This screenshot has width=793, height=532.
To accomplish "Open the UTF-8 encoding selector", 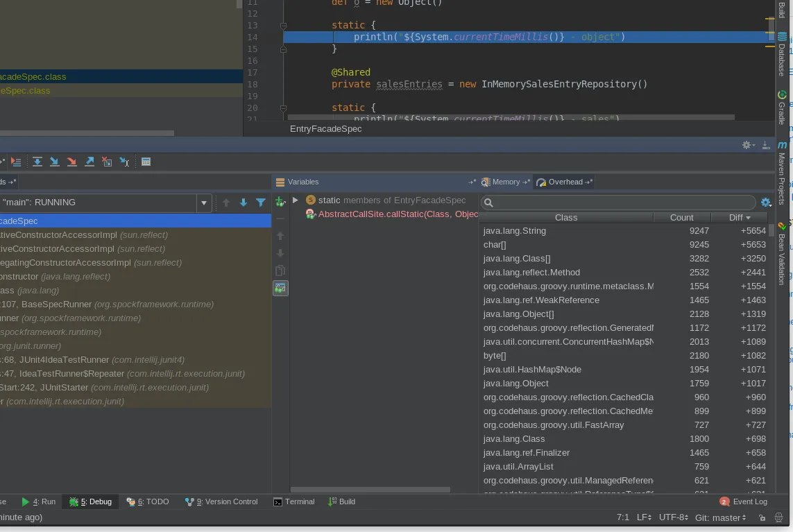I will pyautogui.click(x=673, y=517).
